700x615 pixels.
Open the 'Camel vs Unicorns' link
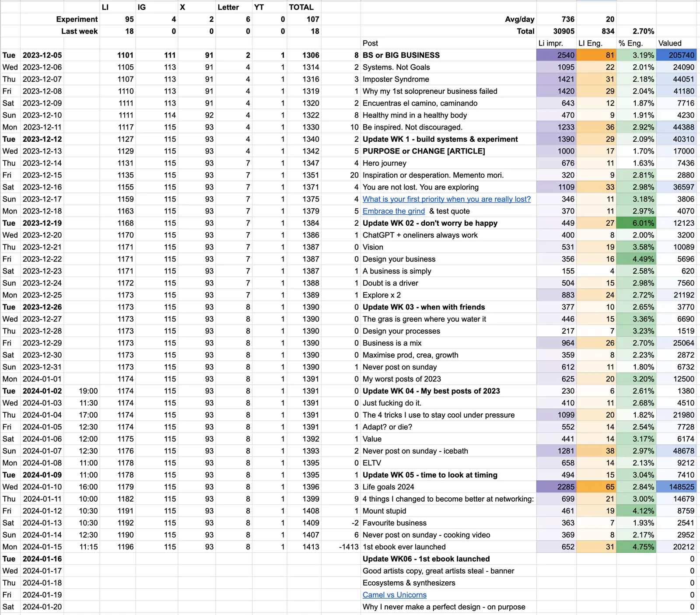[395, 595]
